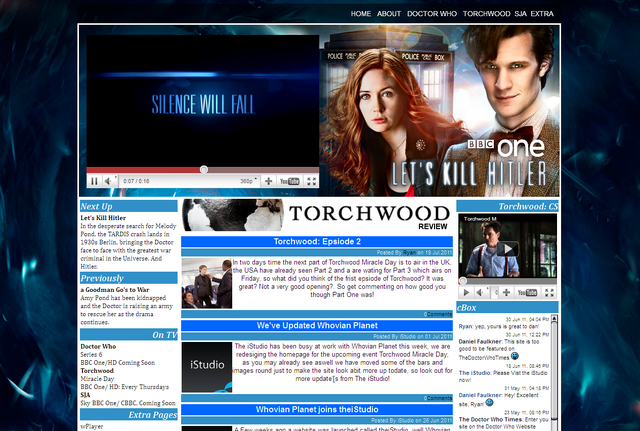Open the DOCTOR WHO navigation link

tap(432, 14)
